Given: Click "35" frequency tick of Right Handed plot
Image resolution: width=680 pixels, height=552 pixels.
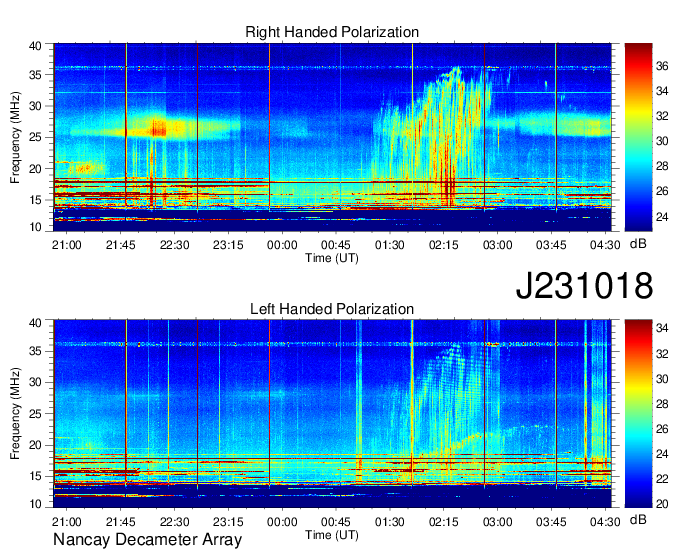Looking at the screenshot, I should click(x=36, y=75).
